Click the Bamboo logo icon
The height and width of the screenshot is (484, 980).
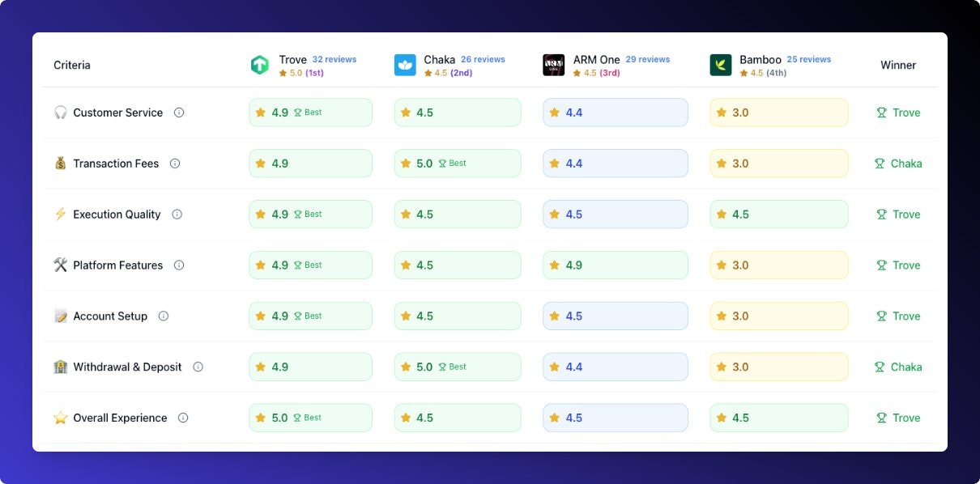point(722,64)
